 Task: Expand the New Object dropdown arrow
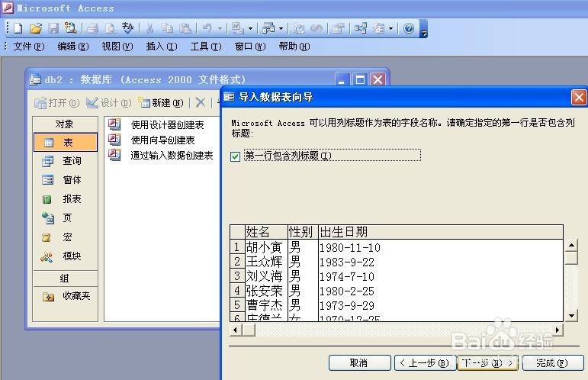(x=390, y=28)
